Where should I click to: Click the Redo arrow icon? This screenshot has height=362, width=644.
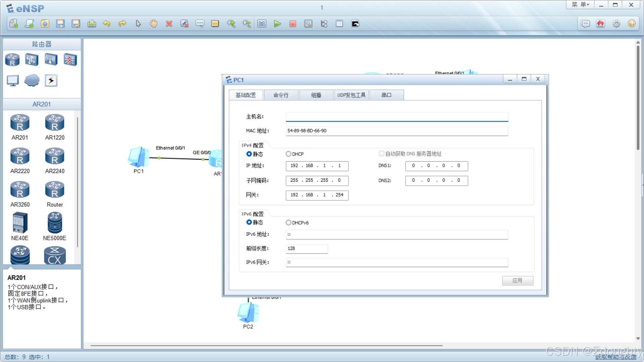pyautogui.click(x=122, y=23)
